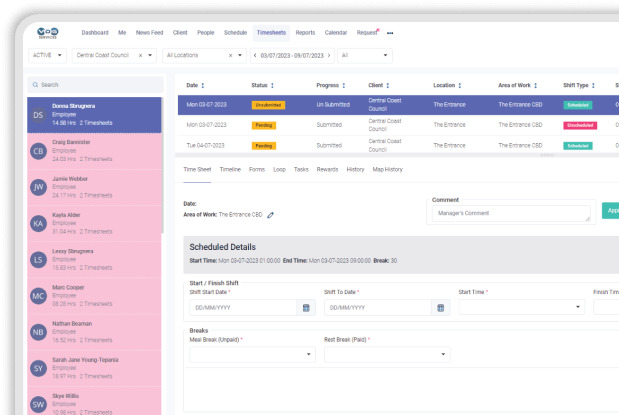Image resolution: width=619 pixels, height=415 pixels.
Task: Switch to the Forms tab
Action: (257, 169)
